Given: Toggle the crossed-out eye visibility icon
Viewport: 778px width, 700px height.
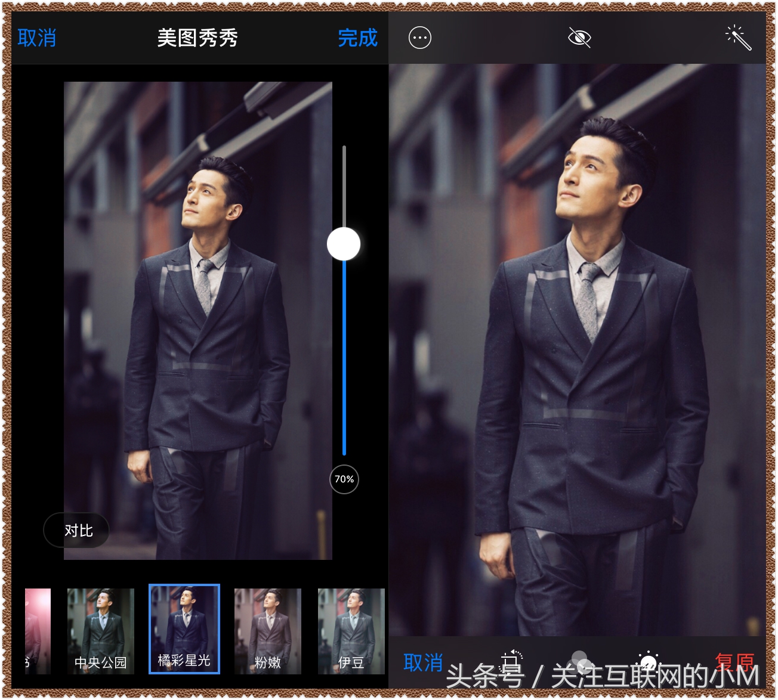Looking at the screenshot, I should tap(579, 38).
